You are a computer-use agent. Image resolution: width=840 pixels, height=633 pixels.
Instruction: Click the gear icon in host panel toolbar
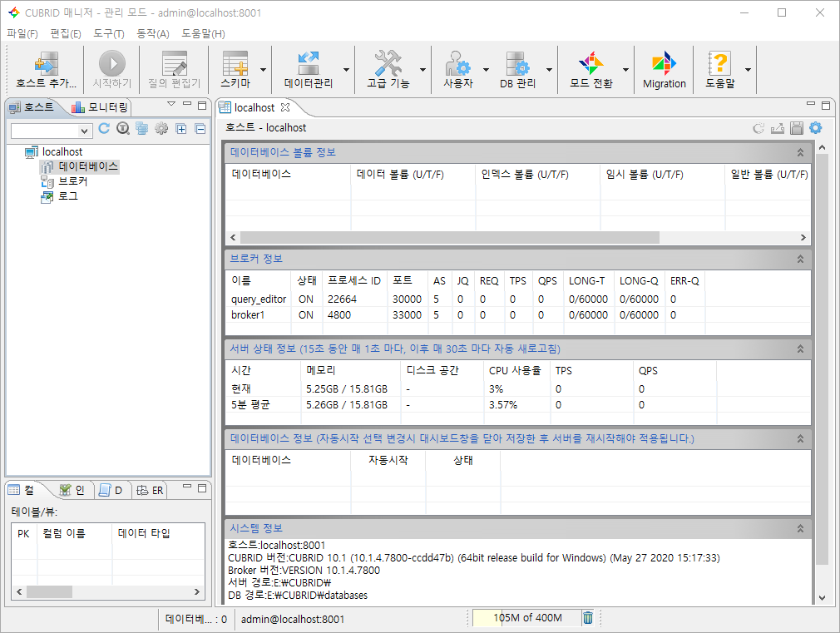pos(161,128)
